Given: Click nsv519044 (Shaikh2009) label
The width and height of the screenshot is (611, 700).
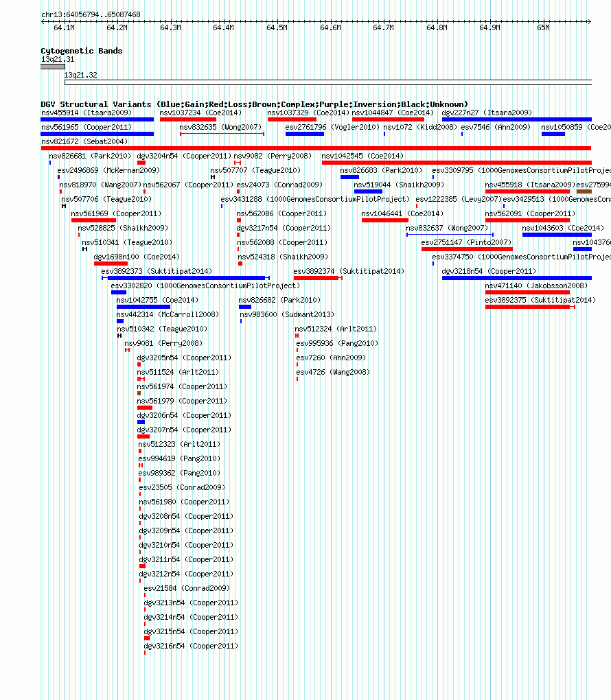Looking at the screenshot, I should coord(399,185).
